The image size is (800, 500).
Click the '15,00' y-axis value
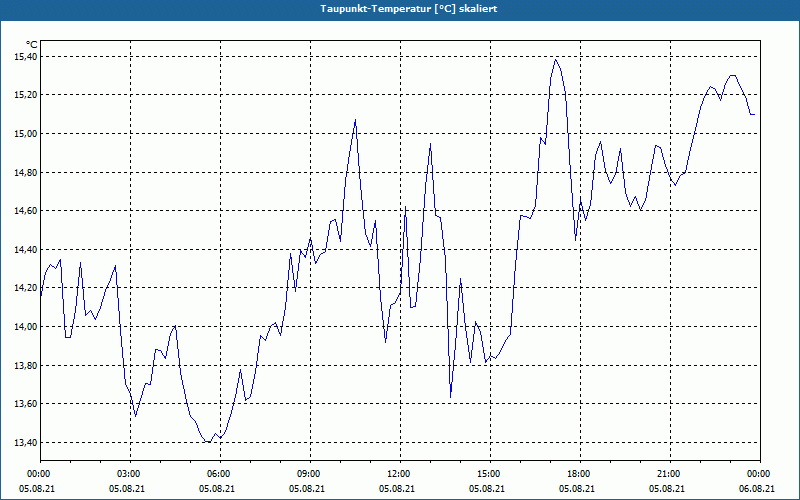(24, 134)
